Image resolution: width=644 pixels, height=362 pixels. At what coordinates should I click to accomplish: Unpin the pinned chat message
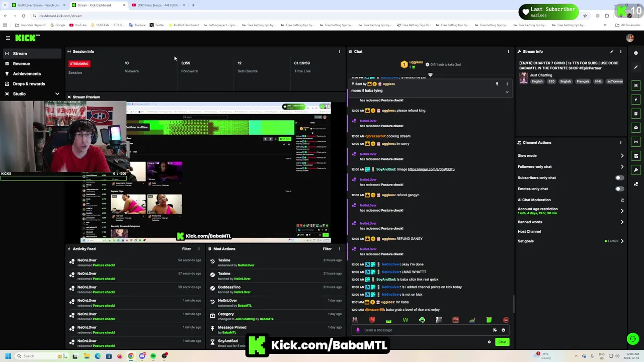click(x=497, y=84)
